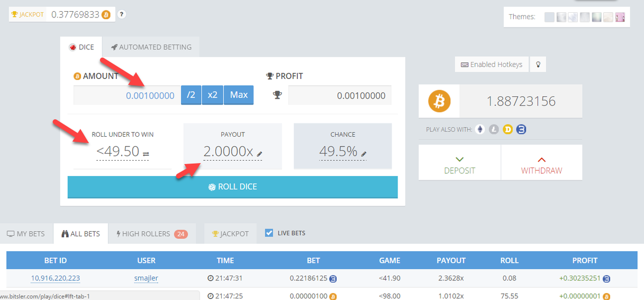Select Ethereum coin under Play Also With
Screen dimensions: 644x300
[480, 129]
